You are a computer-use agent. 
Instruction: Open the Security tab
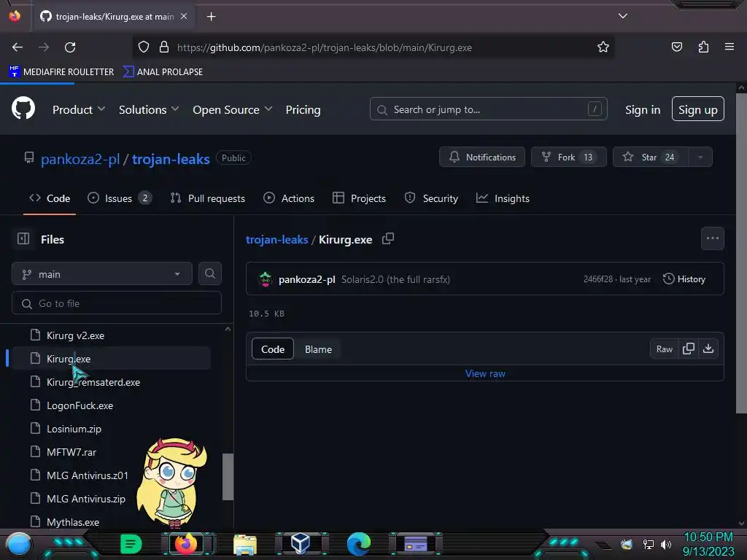pyautogui.click(x=431, y=198)
